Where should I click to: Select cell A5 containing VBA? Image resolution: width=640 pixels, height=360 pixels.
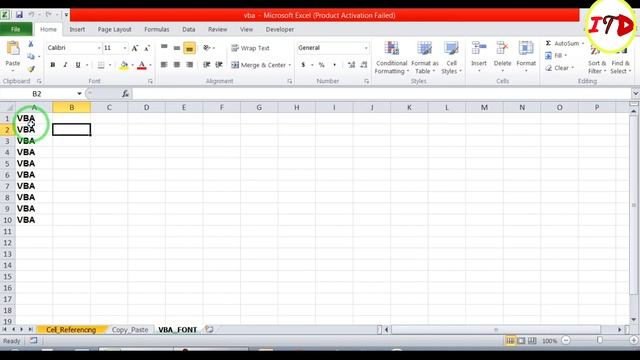click(34, 163)
